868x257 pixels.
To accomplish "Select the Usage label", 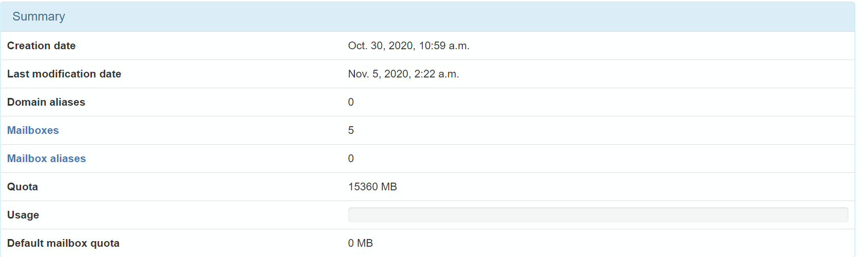I will pyautogui.click(x=23, y=215).
